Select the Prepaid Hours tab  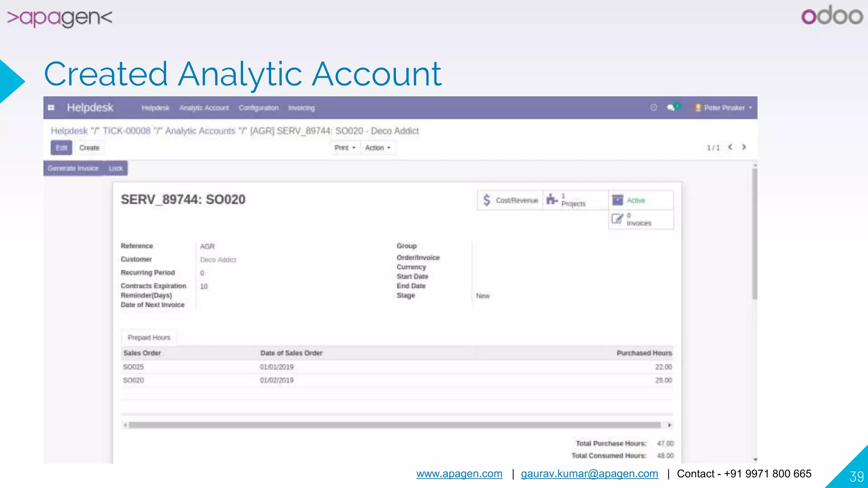149,338
